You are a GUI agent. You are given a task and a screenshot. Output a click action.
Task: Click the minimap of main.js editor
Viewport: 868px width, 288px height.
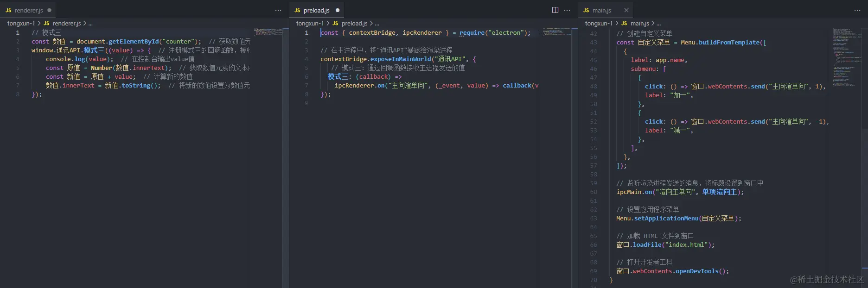click(846, 58)
